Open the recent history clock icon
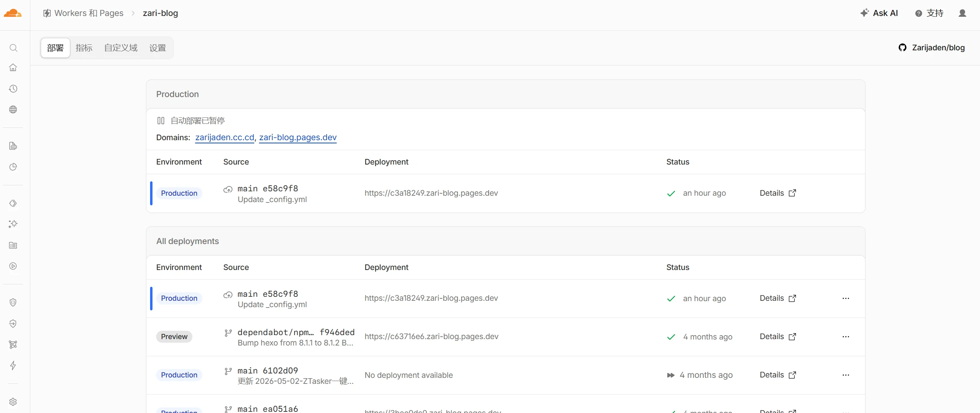Screen dimensions: 980x413 pyautogui.click(x=13, y=89)
